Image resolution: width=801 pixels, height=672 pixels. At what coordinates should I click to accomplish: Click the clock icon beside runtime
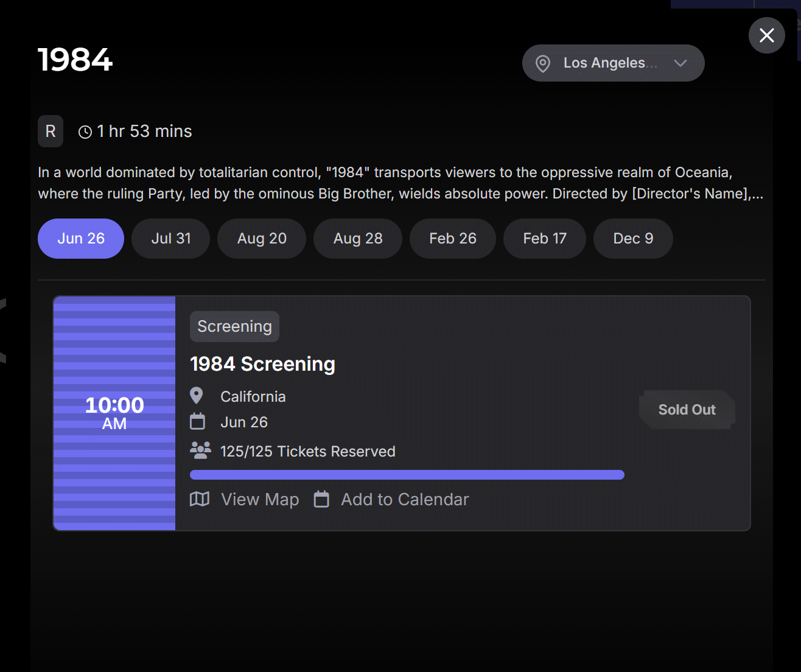[x=85, y=132]
